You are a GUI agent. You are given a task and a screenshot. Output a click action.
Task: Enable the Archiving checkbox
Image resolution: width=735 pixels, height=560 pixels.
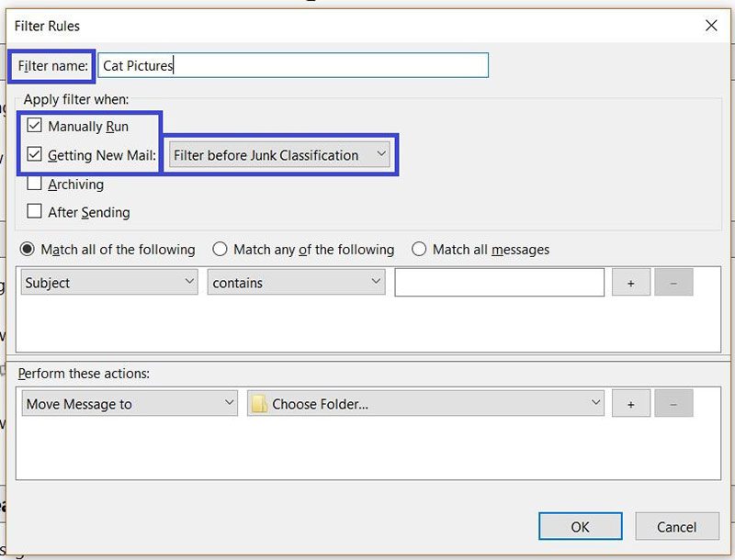point(35,184)
